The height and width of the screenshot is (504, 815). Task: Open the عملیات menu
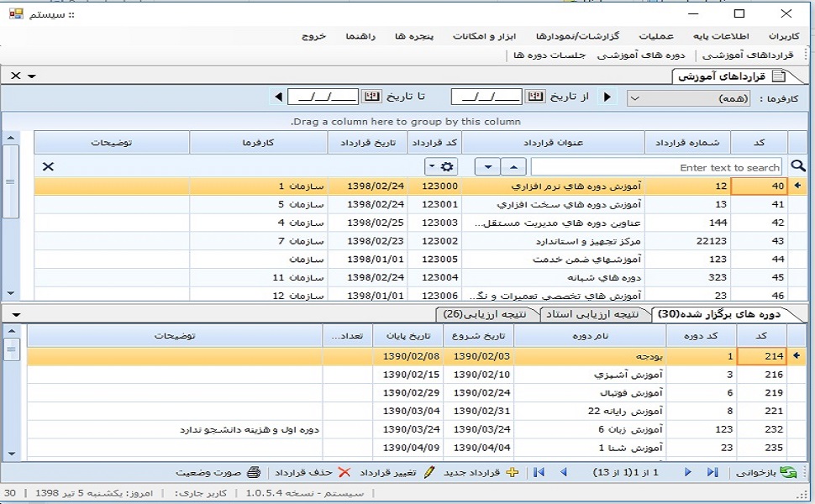coord(656,36)
